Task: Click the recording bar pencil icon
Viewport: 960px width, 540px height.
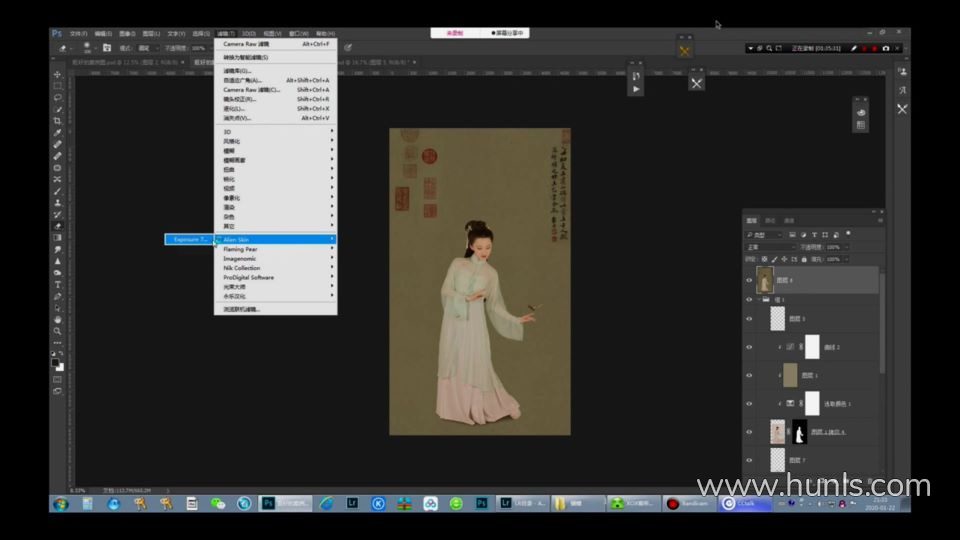Action: (x=853, y=48)
